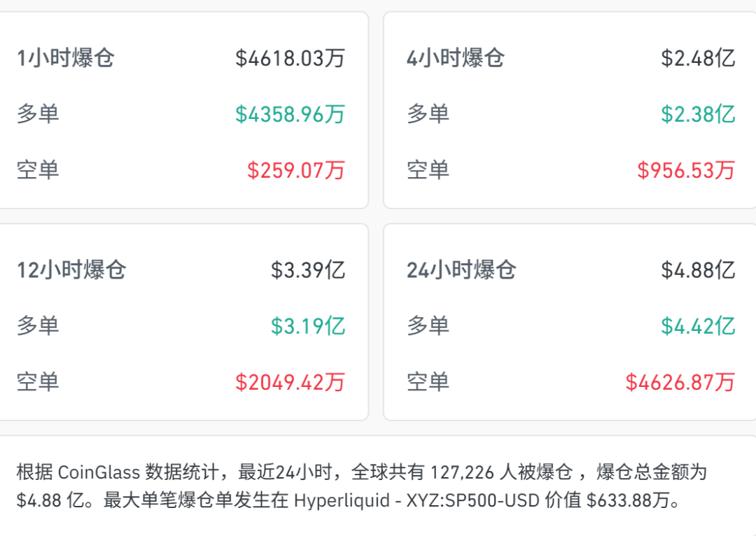Screen dimensions: 756x536
Task: Select the 4-hour long amount $2.38亿
Action: (698, 114)
